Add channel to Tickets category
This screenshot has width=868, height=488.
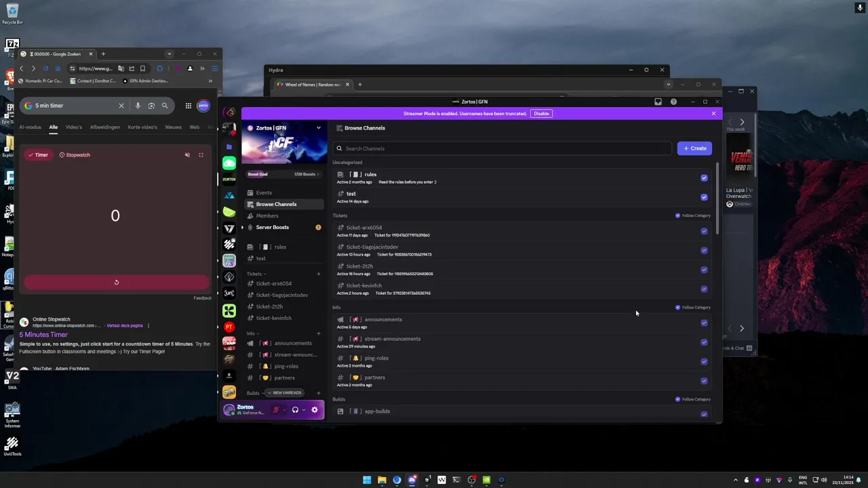tap(319, 274)
